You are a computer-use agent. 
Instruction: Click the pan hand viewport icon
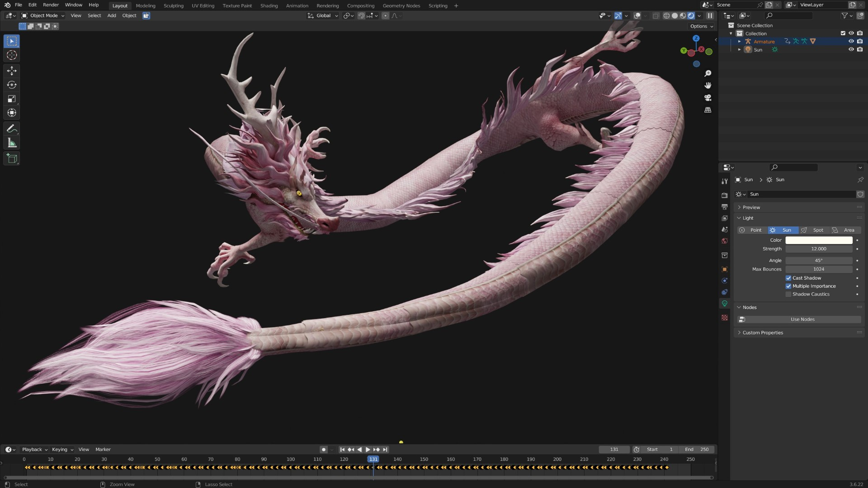point(708,85)
